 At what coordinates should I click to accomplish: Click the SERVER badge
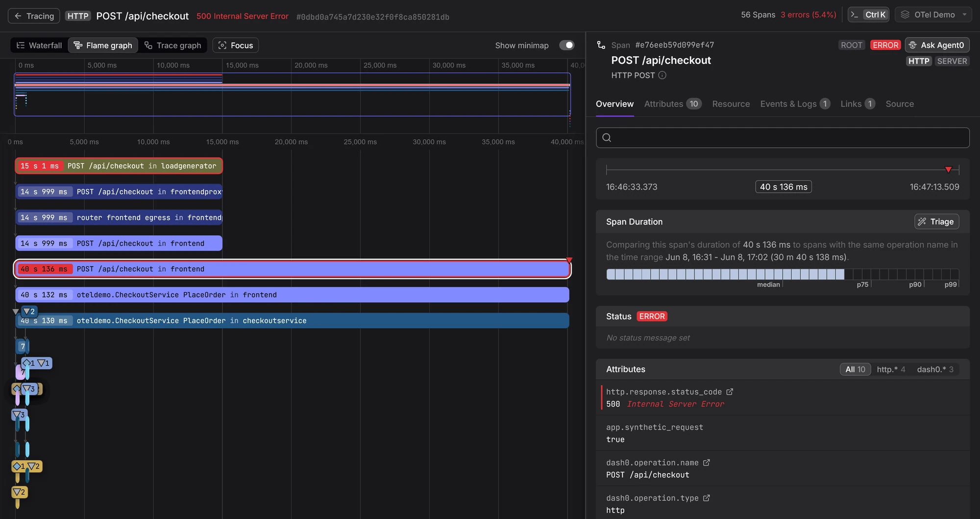952,61
